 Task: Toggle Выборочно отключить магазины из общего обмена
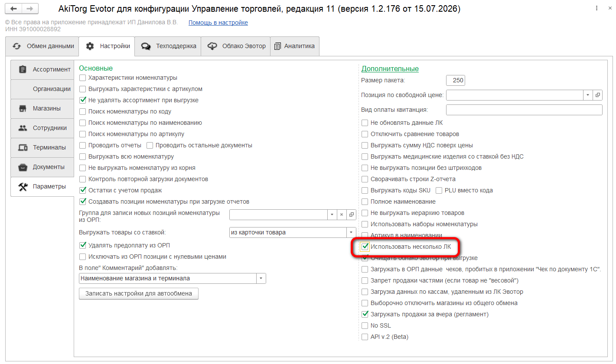[365, 303]
